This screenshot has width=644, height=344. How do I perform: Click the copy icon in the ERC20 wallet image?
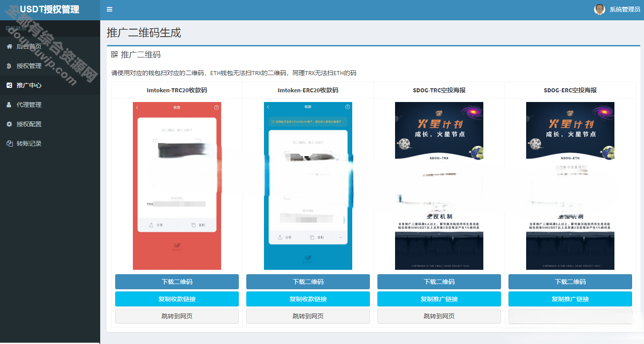click(312, 237)
